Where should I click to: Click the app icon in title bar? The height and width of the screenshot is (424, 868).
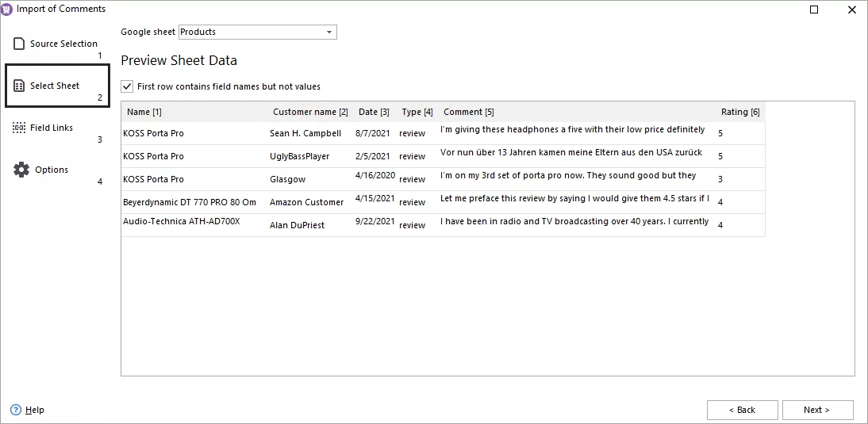tap(8, 9)
